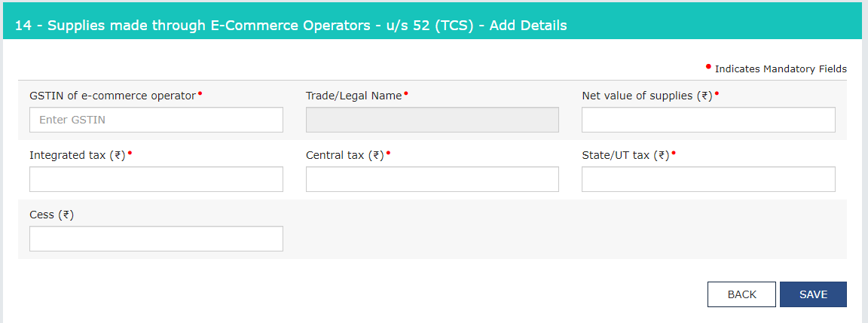Click the 'Indicates Mandatory Fields' note

click(781, 69)
